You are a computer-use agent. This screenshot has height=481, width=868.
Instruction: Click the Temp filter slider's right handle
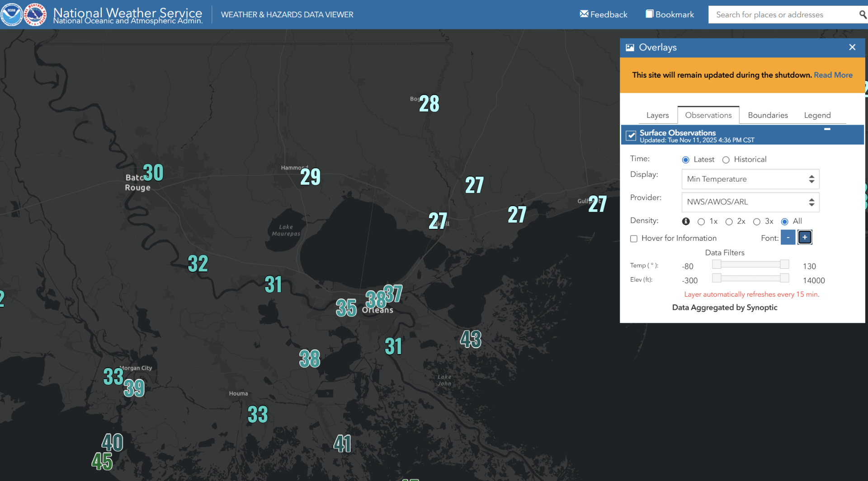point(784,265)
